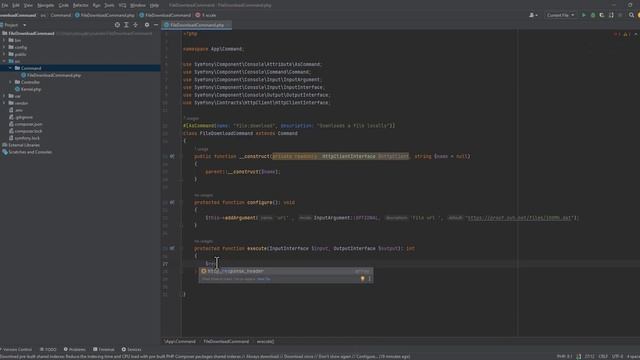
Task: Open Project panel gear options
Action: pyautogui.click(x=147, y=25)
